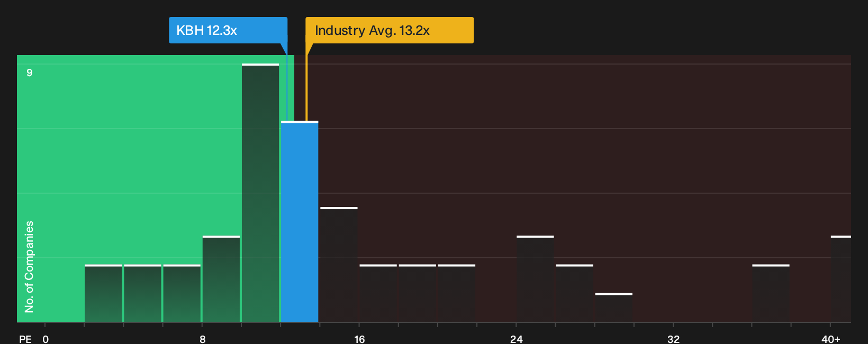The image size is (868, 344).
Task: Click the 'No. of Companies' vertical axis title
Action: coord(29,267)
